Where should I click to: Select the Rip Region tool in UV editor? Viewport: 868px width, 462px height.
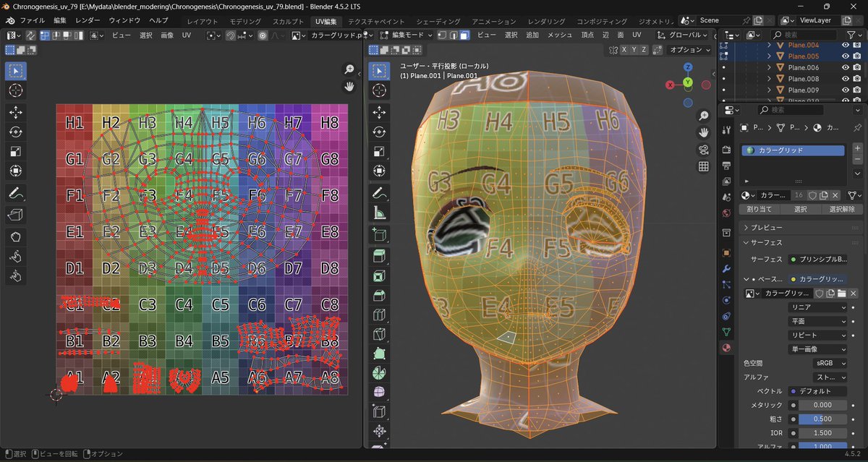click(x=16, y=215)
